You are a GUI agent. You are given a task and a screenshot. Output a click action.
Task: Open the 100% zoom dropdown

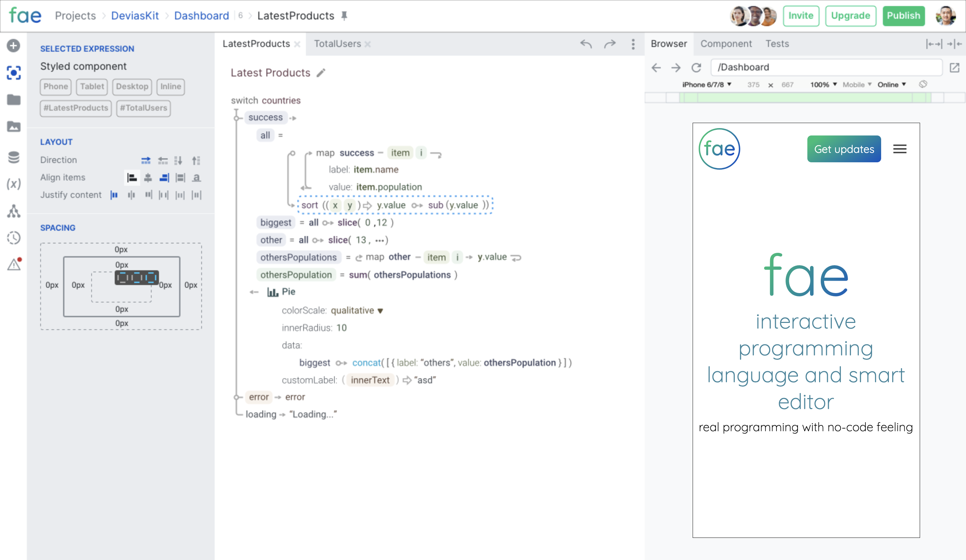point(823,85)
